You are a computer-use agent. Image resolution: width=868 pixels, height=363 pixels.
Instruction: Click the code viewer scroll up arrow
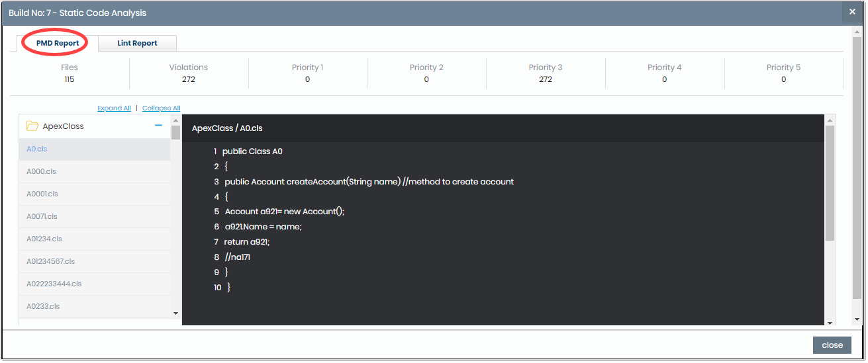[830, 120]
